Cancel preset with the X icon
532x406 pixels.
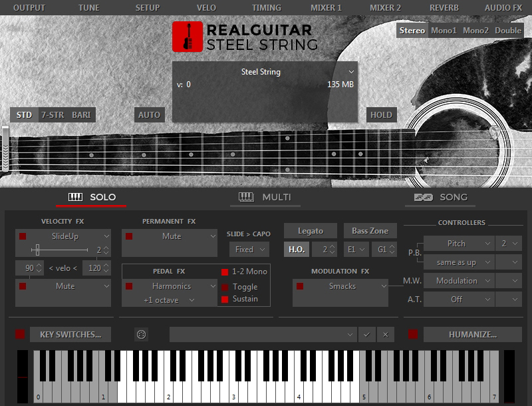pyautogui.click(x=386, y=335)
